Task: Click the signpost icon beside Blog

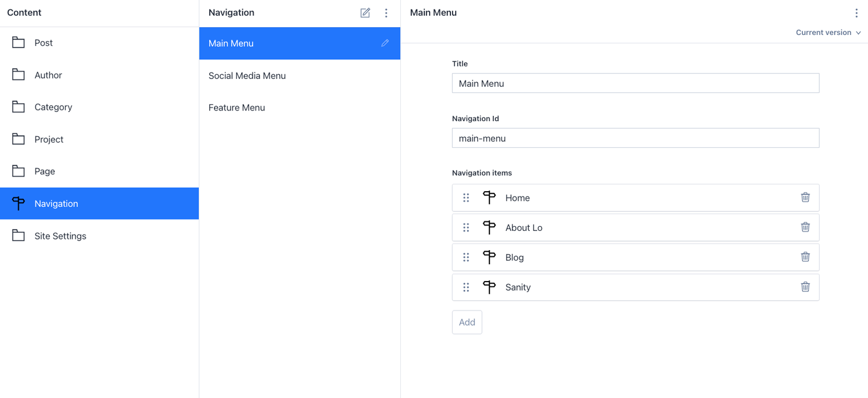Action: [x=488, y=257]
